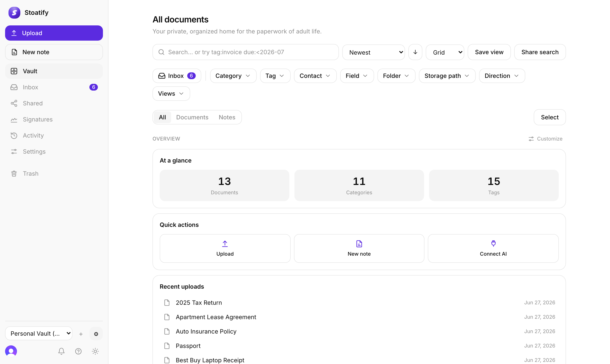Expand the Tag filter dropdown
The height and width of the screenshot is (364, 610).
click(x=275, y=76)
